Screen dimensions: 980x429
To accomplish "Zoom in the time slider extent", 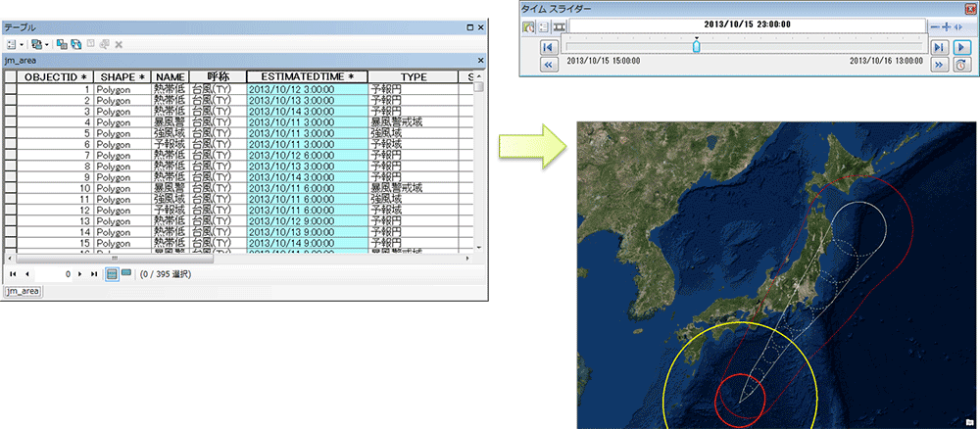I will click(947, 26).
